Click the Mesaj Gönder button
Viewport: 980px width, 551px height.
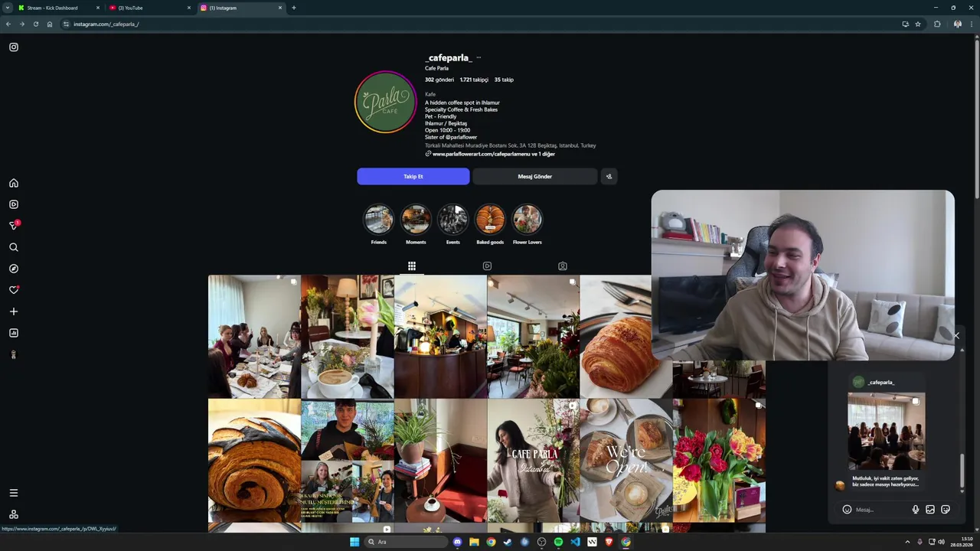tap(534, 177)
